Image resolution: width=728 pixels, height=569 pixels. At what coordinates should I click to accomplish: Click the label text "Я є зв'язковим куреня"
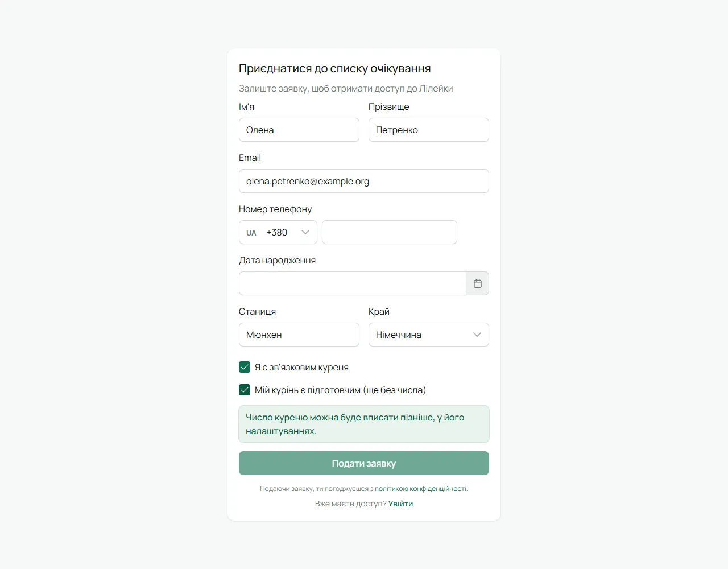(301, 368)
